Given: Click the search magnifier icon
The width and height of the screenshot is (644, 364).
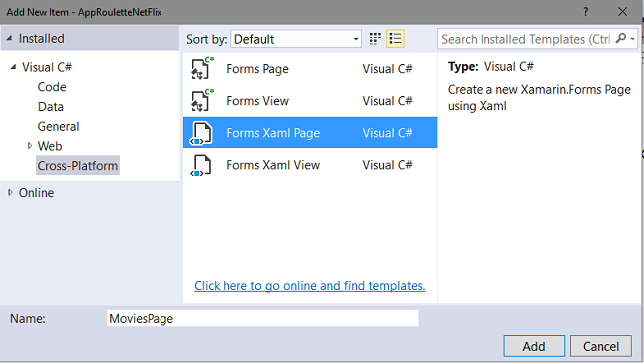Looking at the screenshot, I should click(x=621, y=39).
